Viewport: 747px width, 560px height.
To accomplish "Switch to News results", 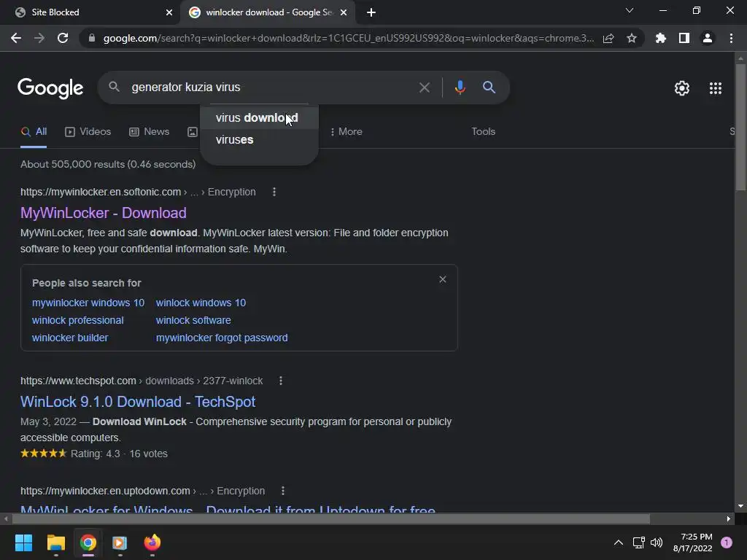I will click(x=149, y=132).
